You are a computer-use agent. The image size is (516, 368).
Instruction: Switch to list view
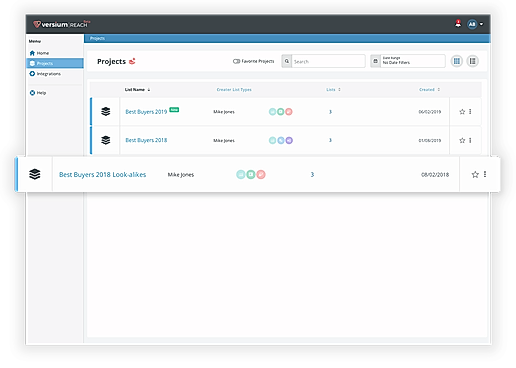tap(472, 61)
